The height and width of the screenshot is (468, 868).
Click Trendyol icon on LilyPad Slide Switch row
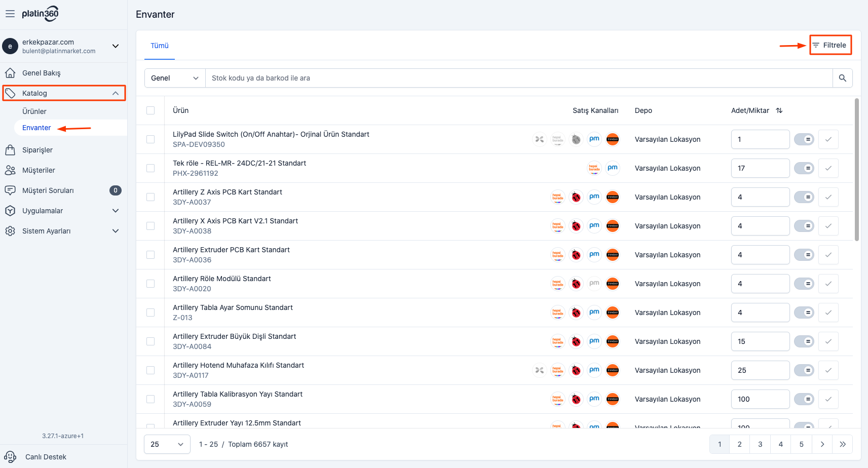(613, 139)
